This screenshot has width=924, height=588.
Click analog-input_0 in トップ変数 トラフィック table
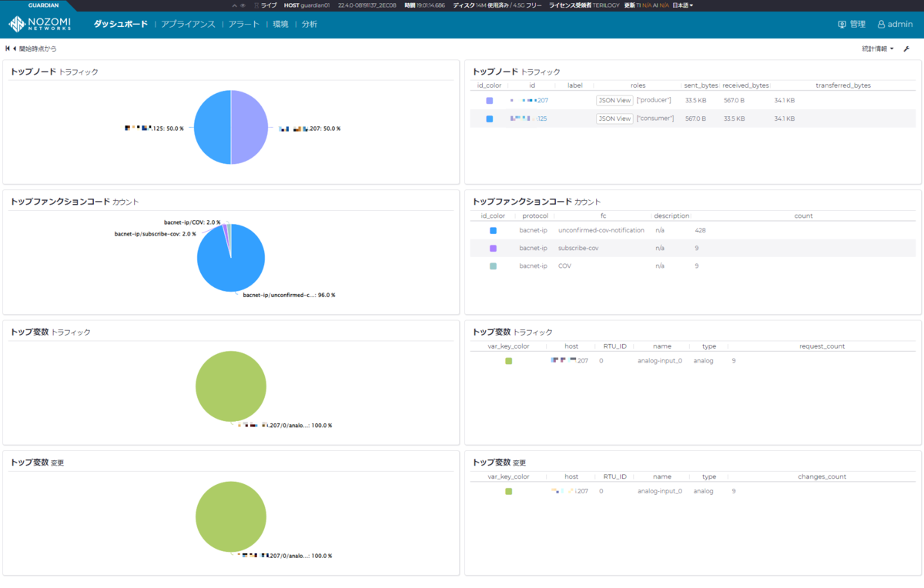(660, 360)
